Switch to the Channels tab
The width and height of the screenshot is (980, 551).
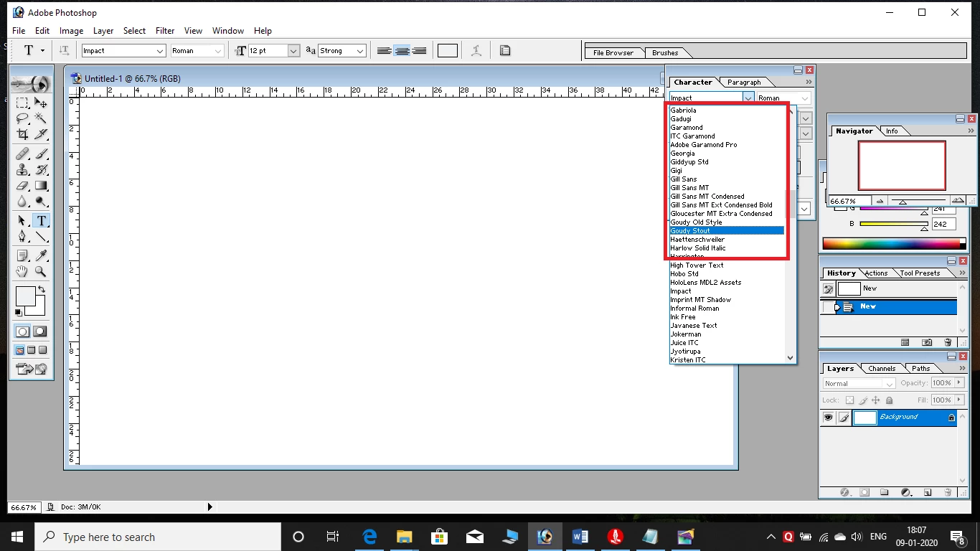click(882, 369)
